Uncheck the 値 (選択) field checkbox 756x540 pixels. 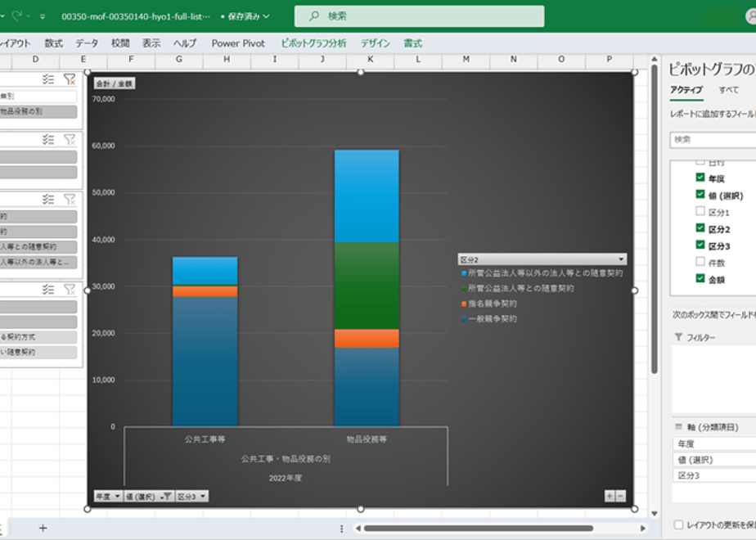coord(700,194)
